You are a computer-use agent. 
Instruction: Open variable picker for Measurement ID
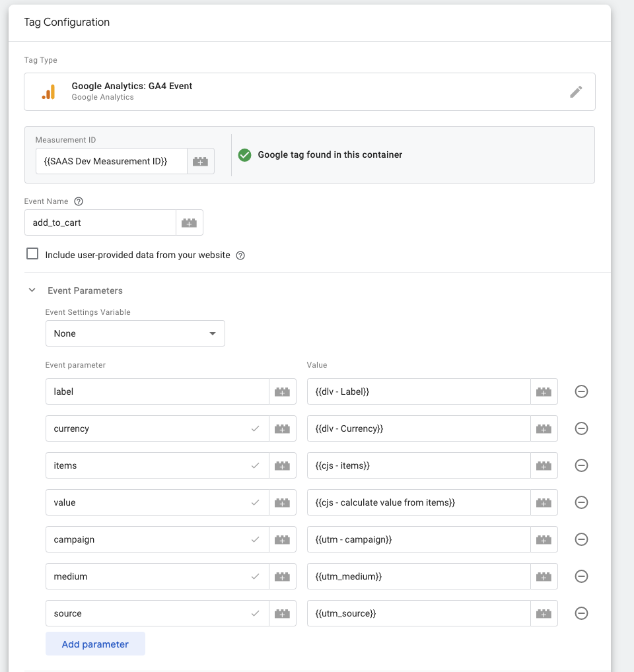click(x=200, y=161)
